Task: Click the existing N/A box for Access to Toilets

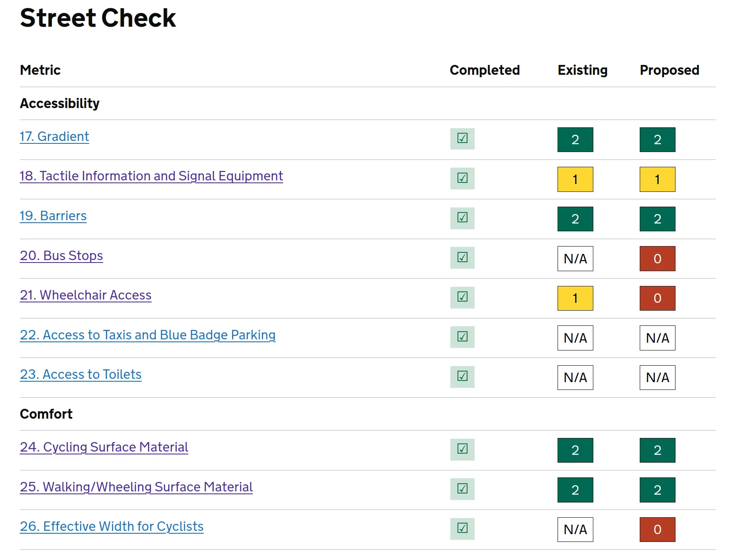Action: click(575, 378)
